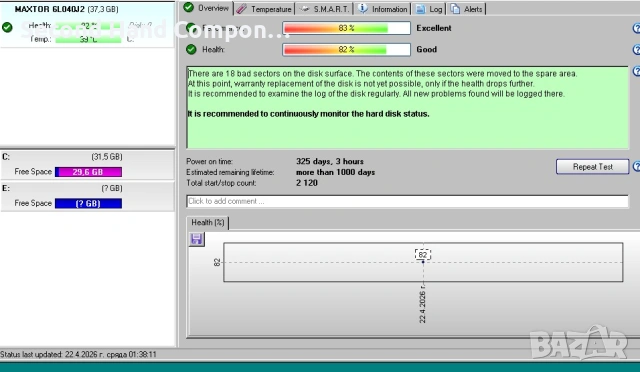Select the E: partition row
Viewport: 640px width, 372px height.
87,196
